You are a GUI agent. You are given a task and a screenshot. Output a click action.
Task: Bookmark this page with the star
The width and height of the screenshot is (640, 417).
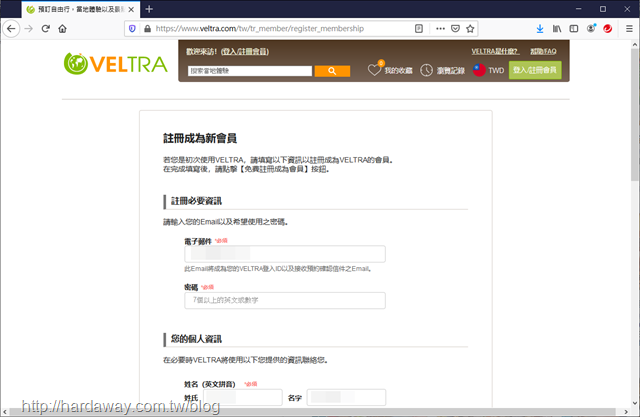(x=470, y=29)
